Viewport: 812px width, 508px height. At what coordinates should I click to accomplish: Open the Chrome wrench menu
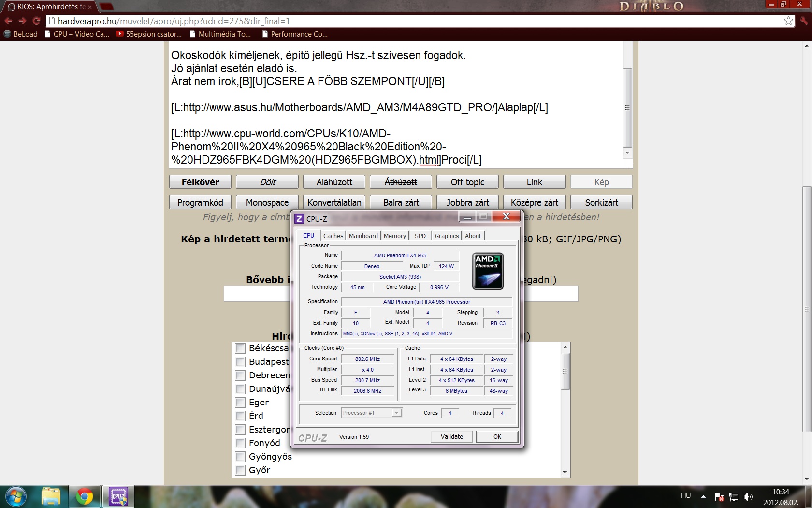pyautogui.click(x=803, y=20)
